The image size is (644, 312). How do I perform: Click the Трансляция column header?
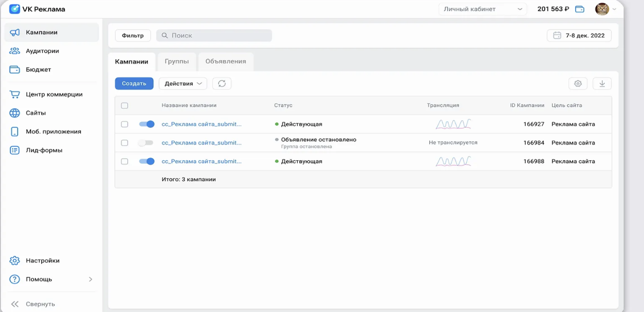(x=443, y=106)
